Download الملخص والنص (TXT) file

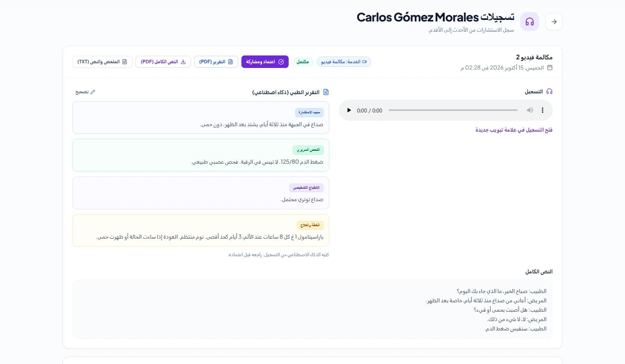(102, 62)
